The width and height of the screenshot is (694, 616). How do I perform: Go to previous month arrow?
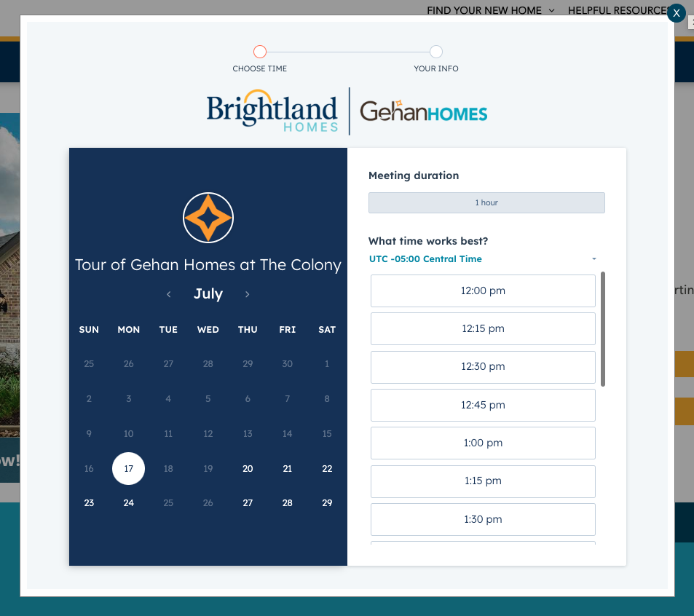(169, 294)
